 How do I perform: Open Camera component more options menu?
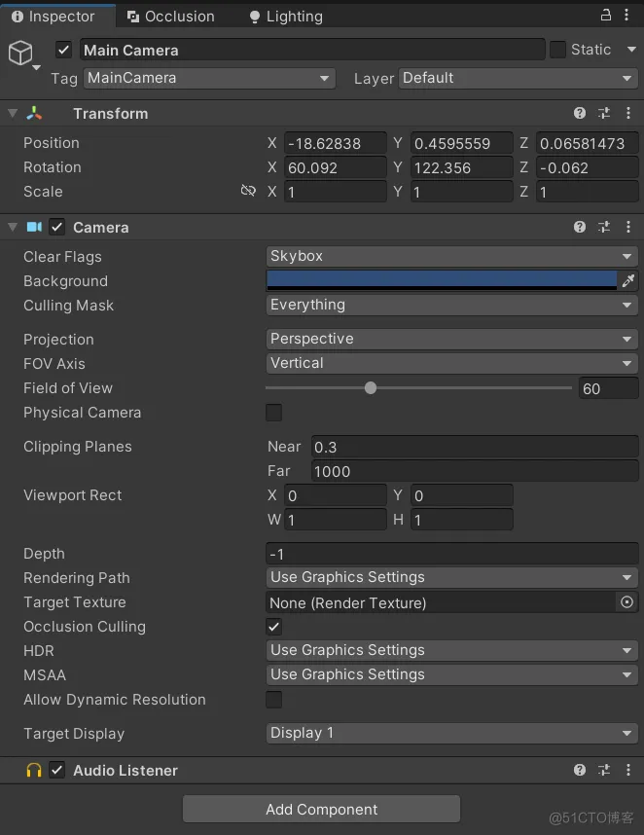click(628, 227)
